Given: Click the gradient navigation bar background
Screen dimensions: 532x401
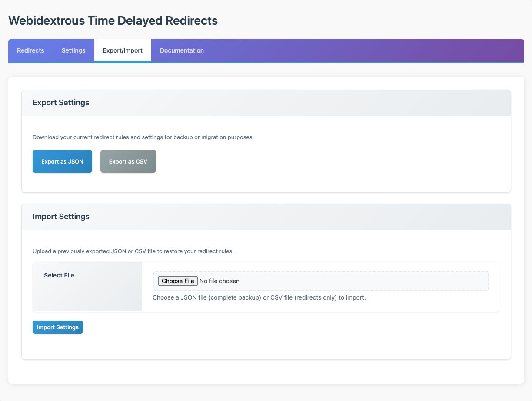Looking at the screenshot, I should pyautogui.click(x=348, y=50).
